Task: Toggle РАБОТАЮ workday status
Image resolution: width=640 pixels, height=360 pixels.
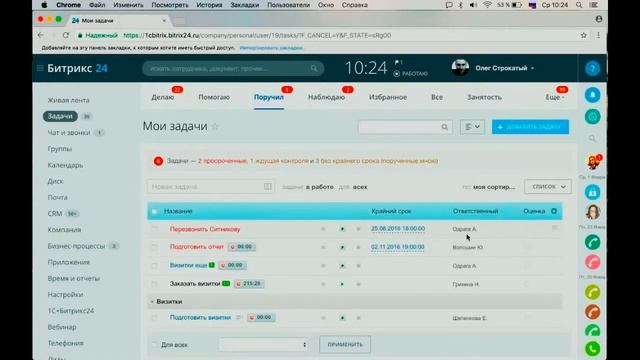Action: [x=411, y=74]
